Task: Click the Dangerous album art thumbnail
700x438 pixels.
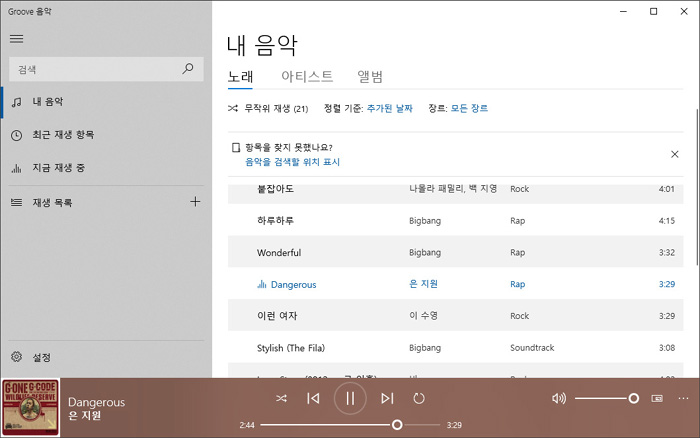Action: pos(30,408)
